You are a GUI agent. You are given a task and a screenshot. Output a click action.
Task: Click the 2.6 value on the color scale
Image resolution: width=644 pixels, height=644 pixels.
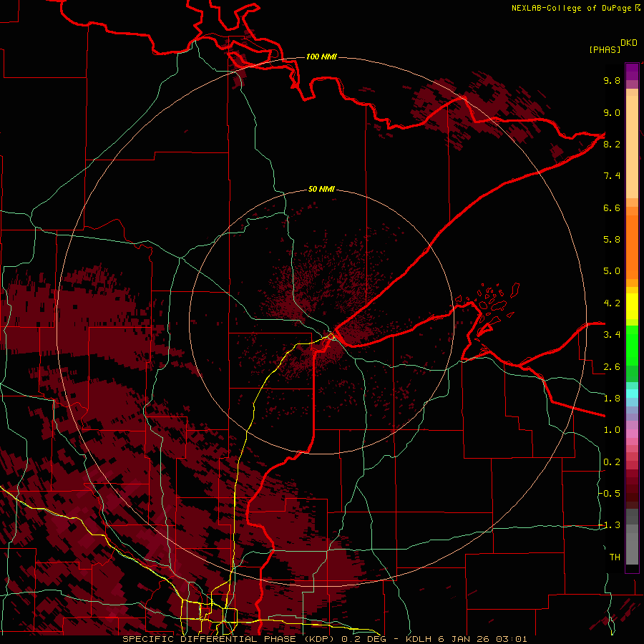tap(612, 367)
